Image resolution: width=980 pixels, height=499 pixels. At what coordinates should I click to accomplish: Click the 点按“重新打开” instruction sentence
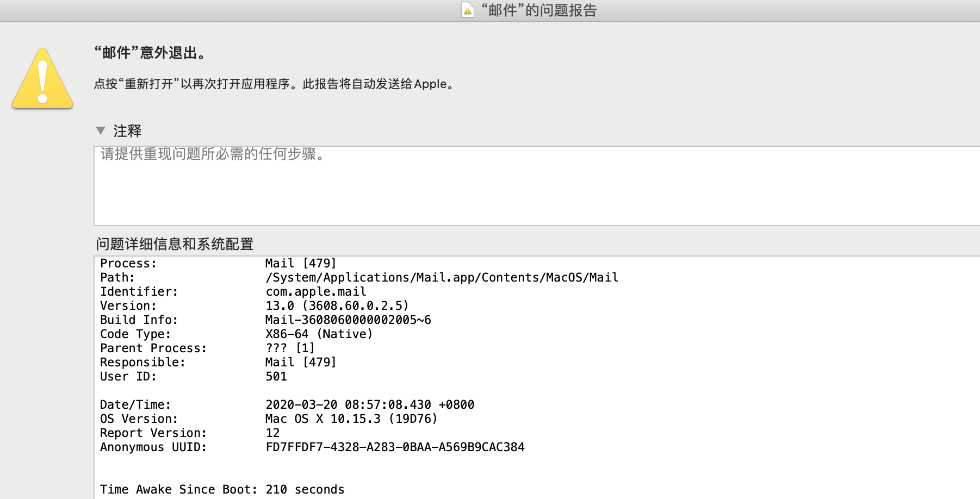[274, 84]
